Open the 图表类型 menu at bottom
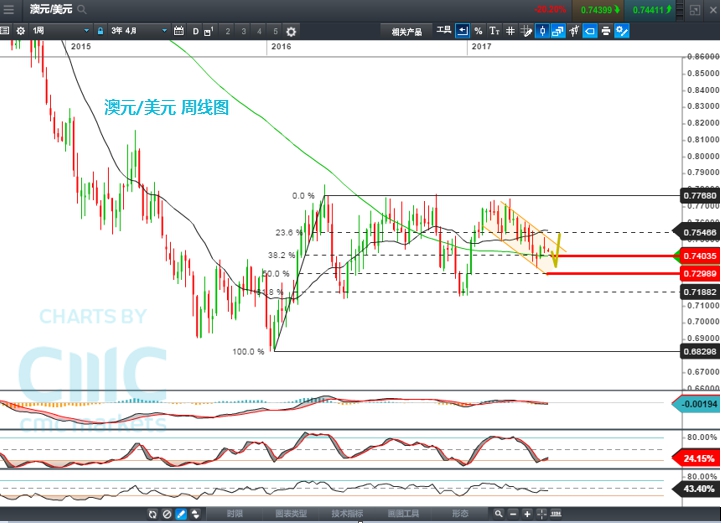 tap(290, 514)
